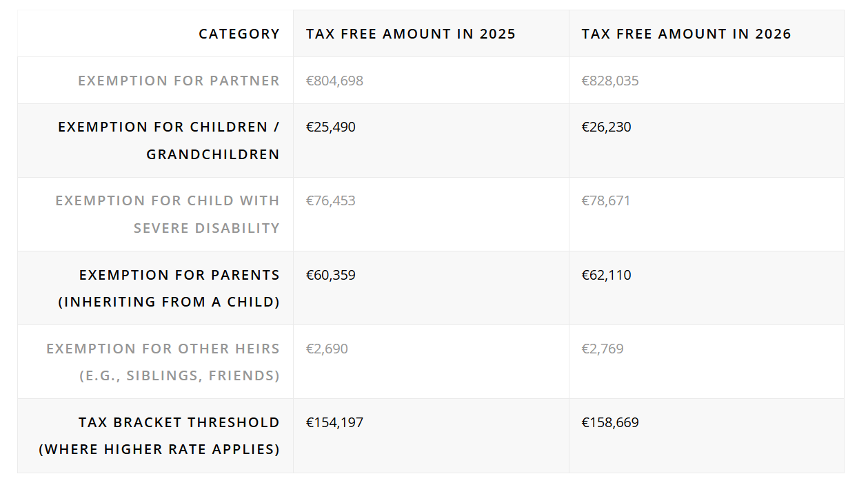Viewport: 868px width, 485px height.
Task: Select the Exemption for Partner row label
Action: tap(179, 81)
